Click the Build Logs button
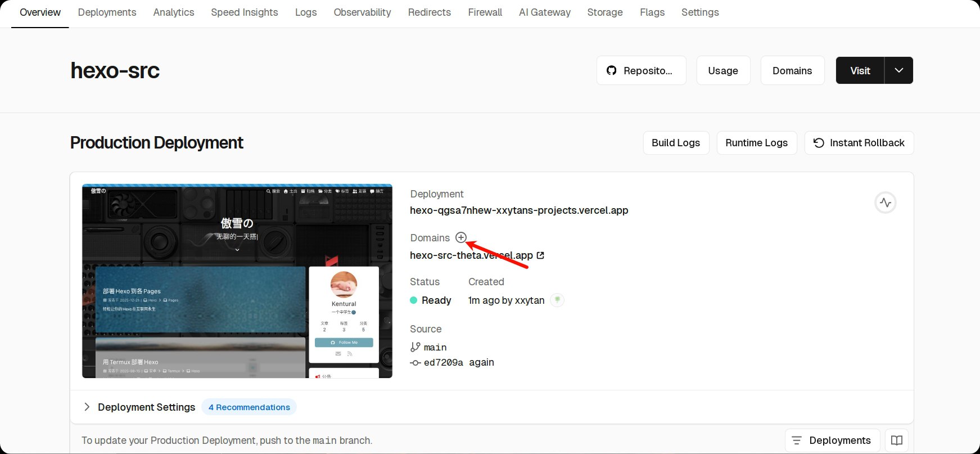The image size is (980, 454). 676,143
